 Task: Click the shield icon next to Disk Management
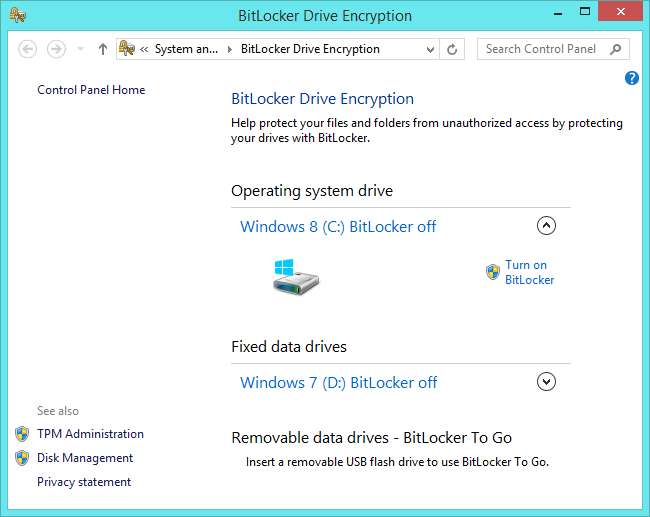point(22,458)
